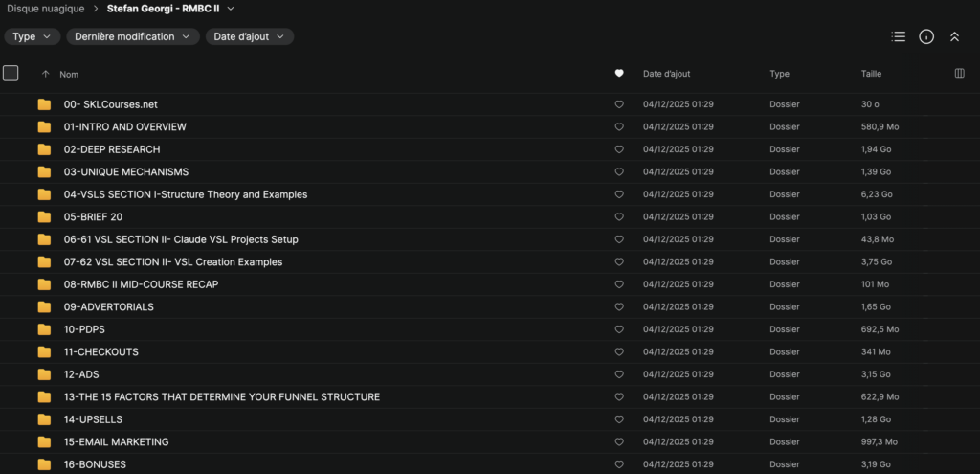Sort by Date d'ajout column header

[x=666, y=74]
